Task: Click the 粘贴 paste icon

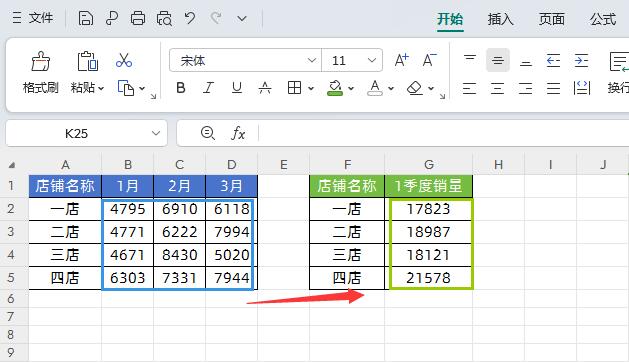Action: (x=87, y=61)
